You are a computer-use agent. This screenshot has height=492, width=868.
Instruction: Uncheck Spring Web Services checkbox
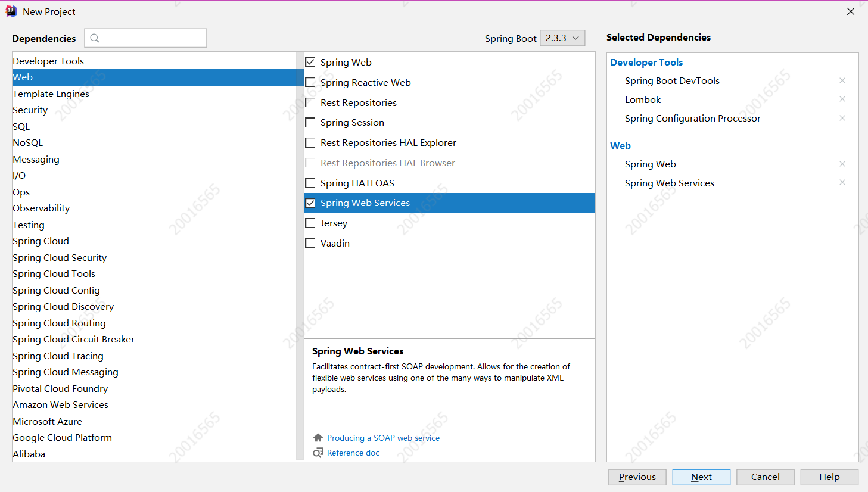tap(310, 203)
